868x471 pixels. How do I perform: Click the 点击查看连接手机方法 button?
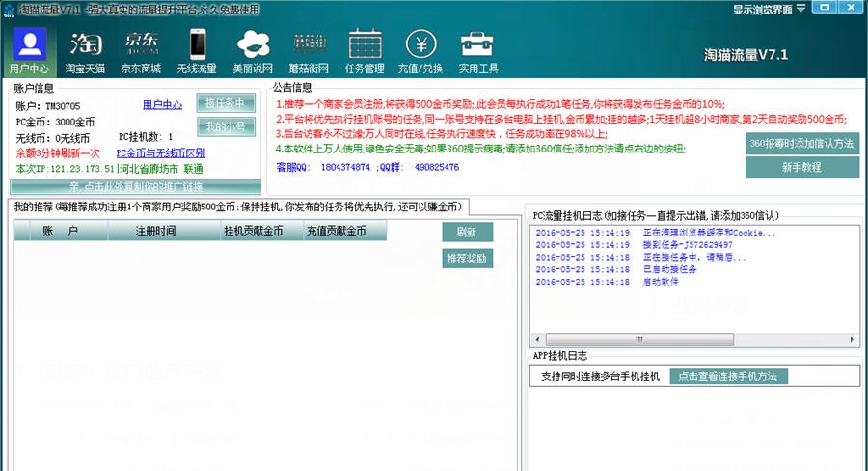click(728, 376)
